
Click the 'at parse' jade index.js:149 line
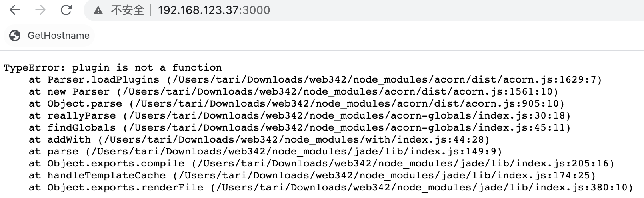[x=265, y=151]
